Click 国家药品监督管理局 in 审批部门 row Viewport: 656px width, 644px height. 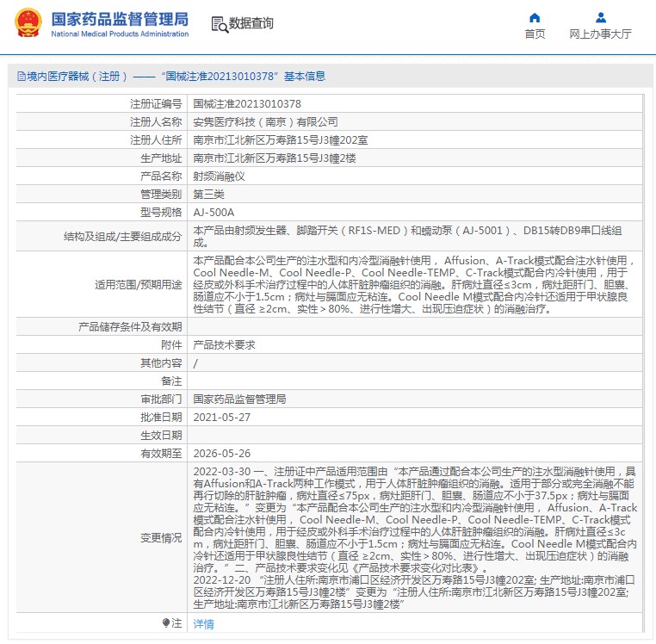click(239, 399)
